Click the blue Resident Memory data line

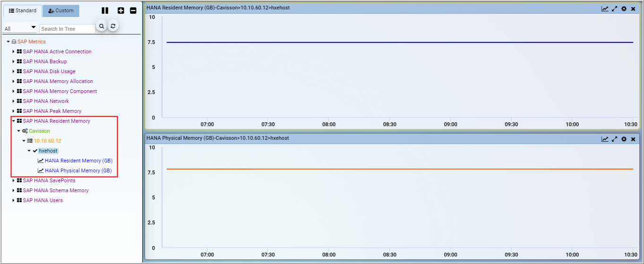(400, 43)
